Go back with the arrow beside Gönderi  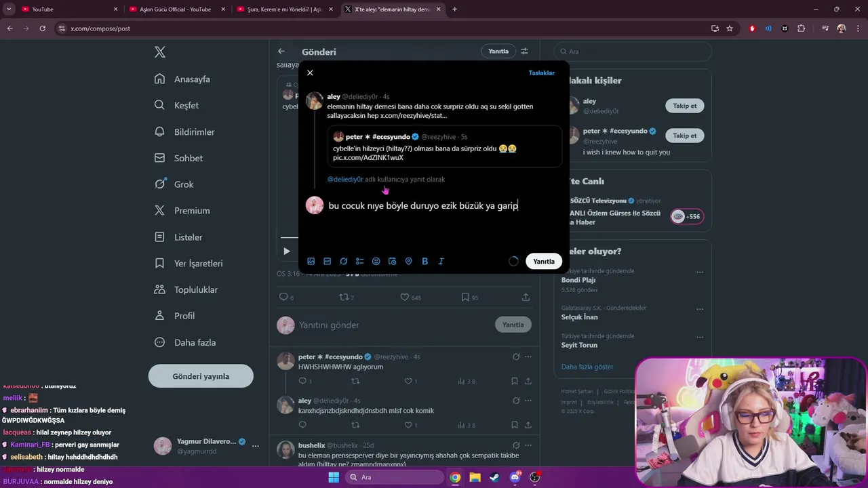tap(281, 52)
